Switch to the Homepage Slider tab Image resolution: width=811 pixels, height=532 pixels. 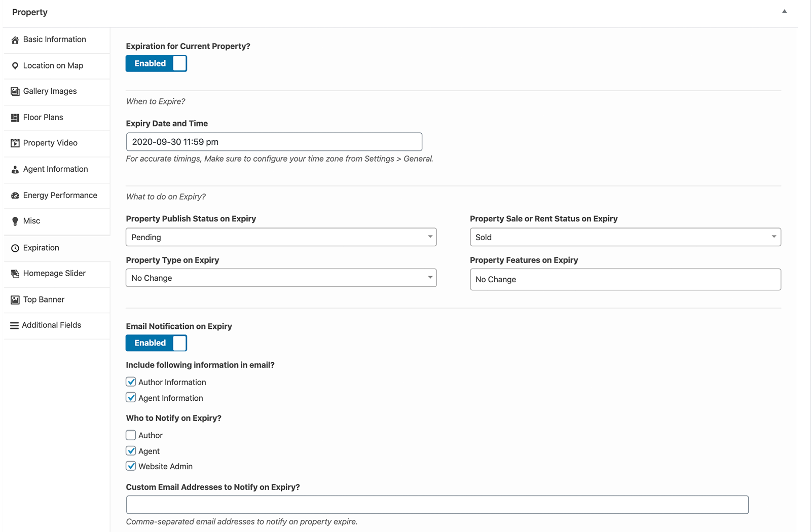click(54, 274)
